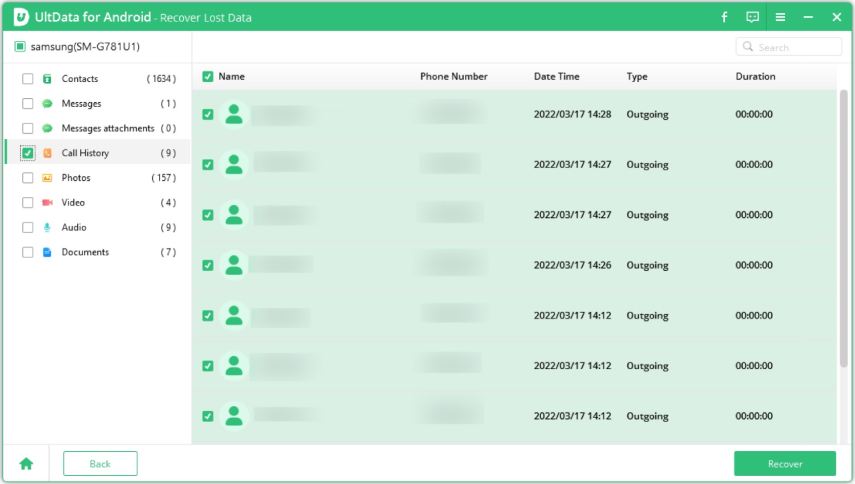Click the Call History phone icon
This screenshot has width=855, height=484.
(x=47, y=153)
